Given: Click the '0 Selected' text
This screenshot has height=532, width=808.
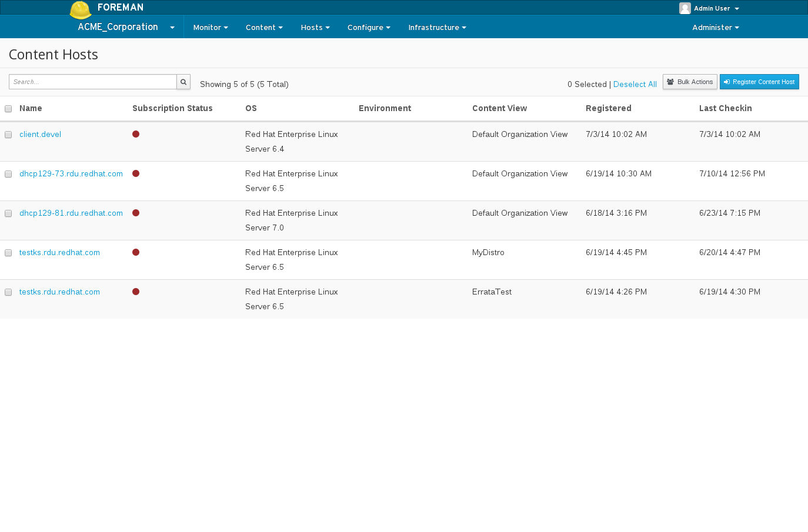Looking at the screenshot, I should click(587, 84).
